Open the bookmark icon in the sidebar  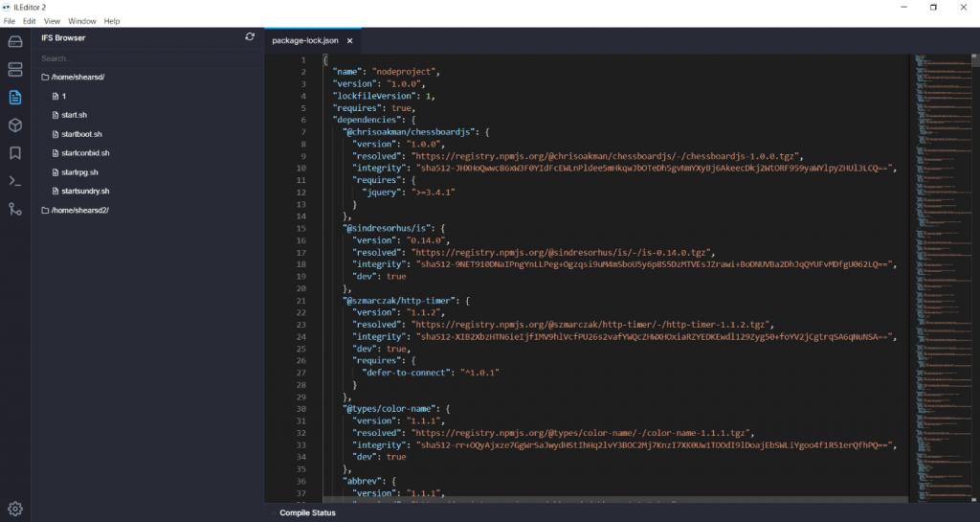(14, 153)
